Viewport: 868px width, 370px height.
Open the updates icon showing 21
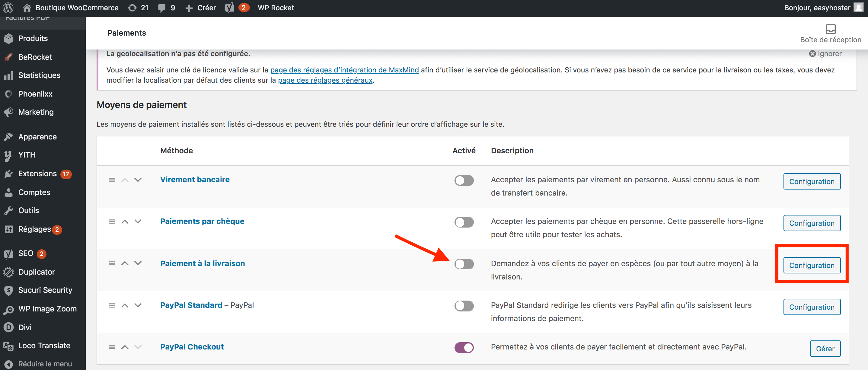pos(132,8)
